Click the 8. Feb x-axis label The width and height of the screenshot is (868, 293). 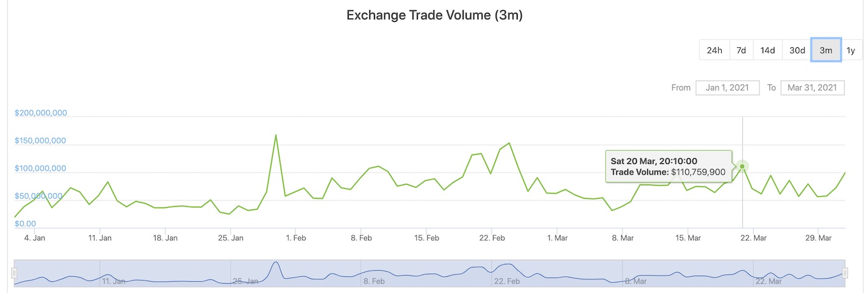tap(361, 238)
